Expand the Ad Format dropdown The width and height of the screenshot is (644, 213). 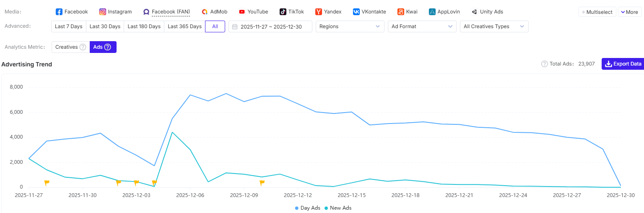(x=422, y=26)
